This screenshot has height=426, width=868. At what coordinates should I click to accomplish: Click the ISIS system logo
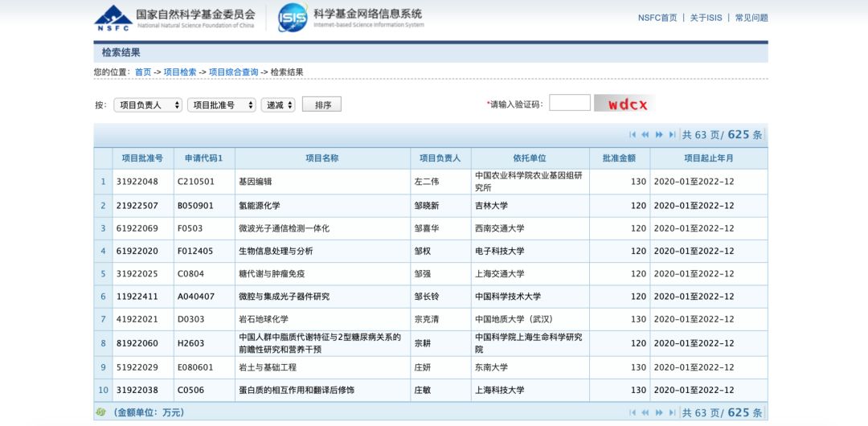tap(293, 18)
